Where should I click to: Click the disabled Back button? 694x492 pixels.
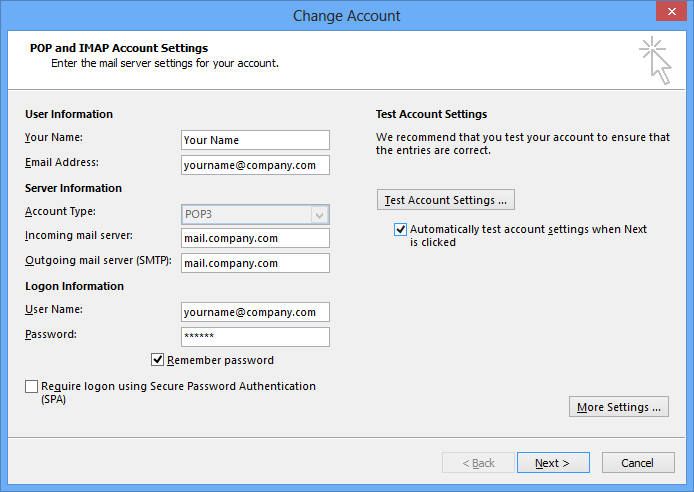(x=478, y=463)
